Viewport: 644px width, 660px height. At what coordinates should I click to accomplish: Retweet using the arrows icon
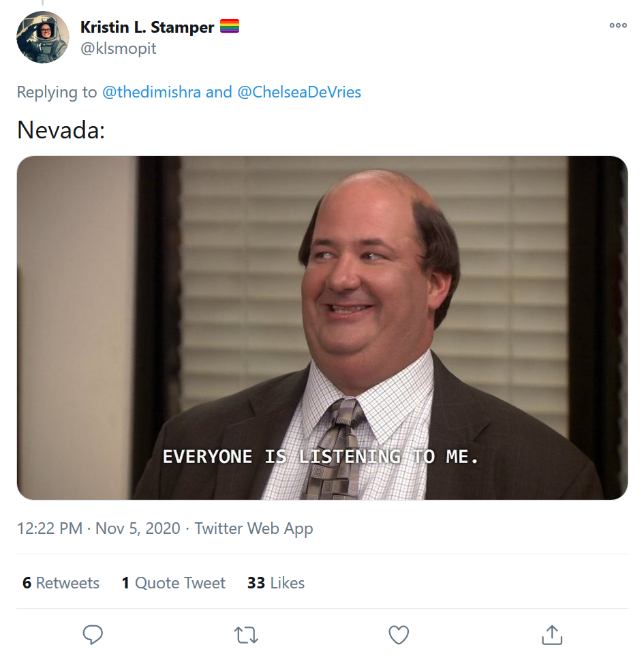(x=245, y=635)
